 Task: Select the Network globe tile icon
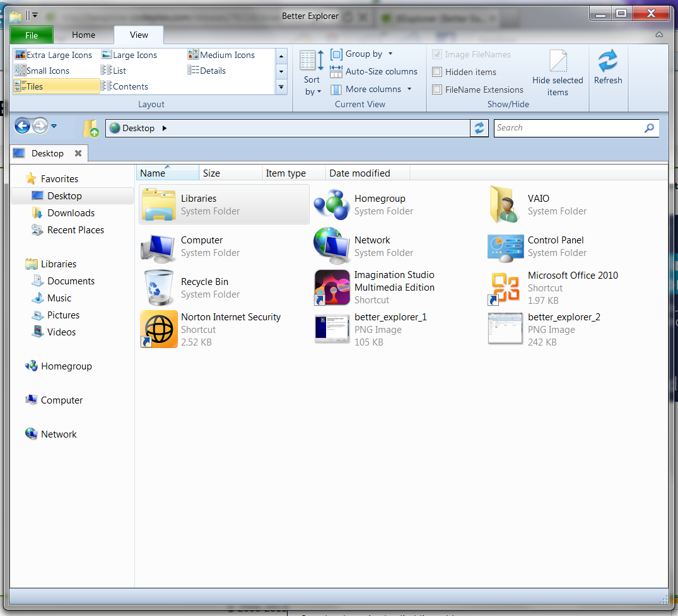point(332,245)
